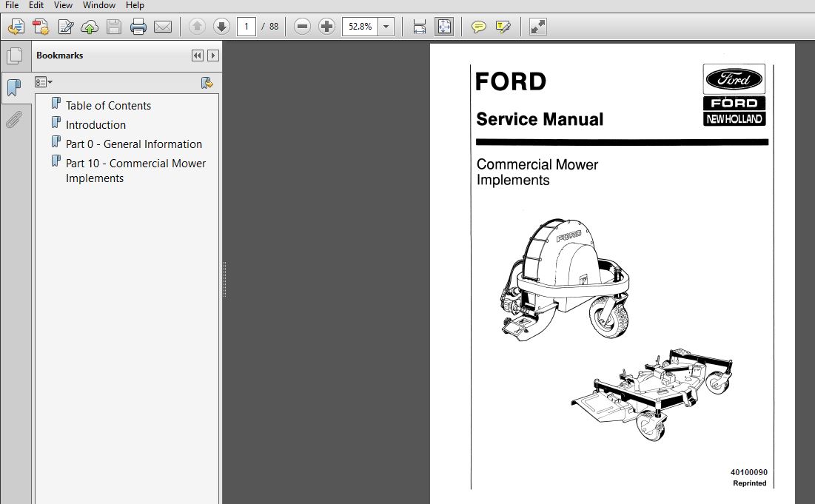Click the read mode expand icon

point(538,27)
